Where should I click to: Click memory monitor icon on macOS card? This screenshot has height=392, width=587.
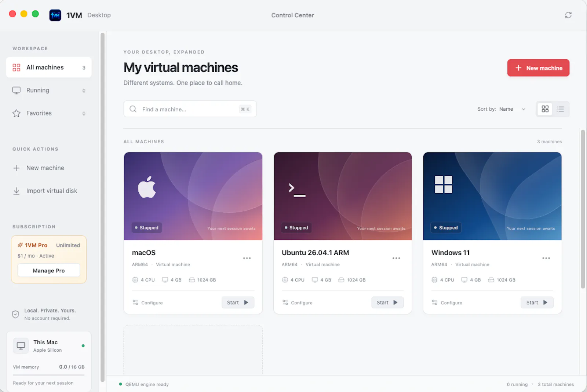(x=165, y=280)
